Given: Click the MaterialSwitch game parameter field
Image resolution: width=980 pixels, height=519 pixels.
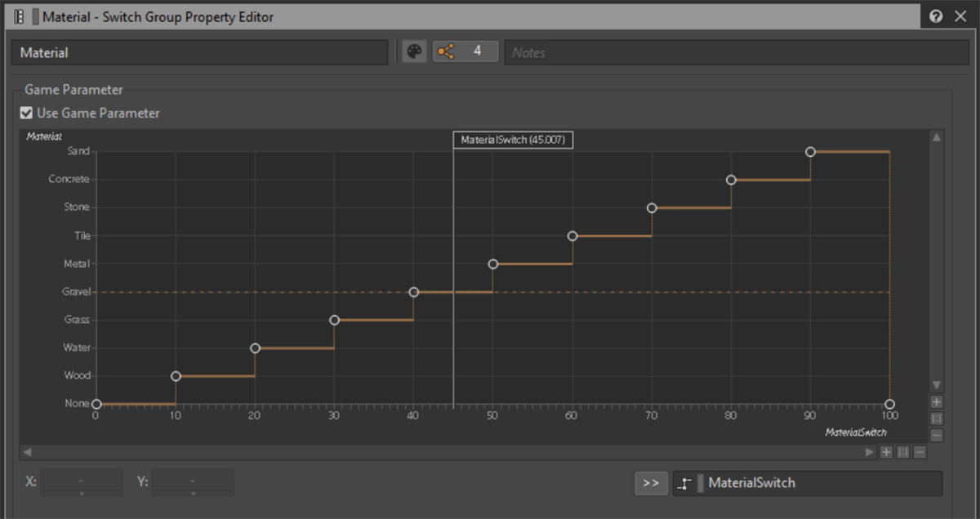Looking at the screenshot, I should [x=807, y=483].
